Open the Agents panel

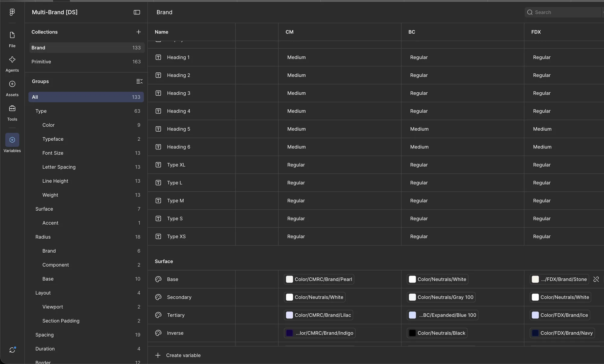pos(12,64)
